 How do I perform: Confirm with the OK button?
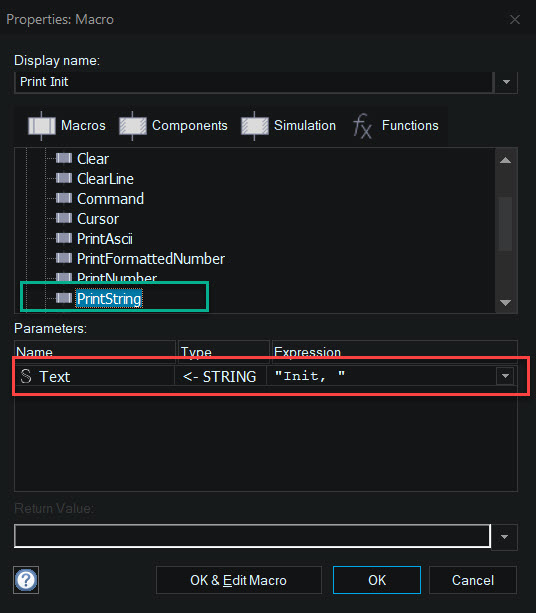pyautogui.click(x=377, y=580)
